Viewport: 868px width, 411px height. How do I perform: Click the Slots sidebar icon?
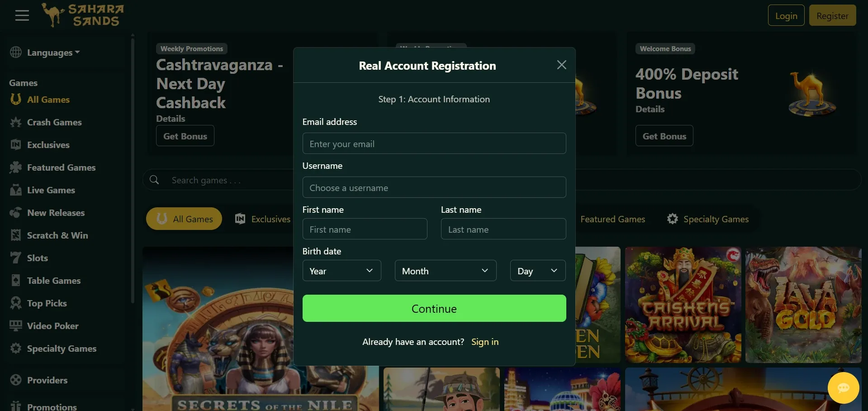(16, 258)
